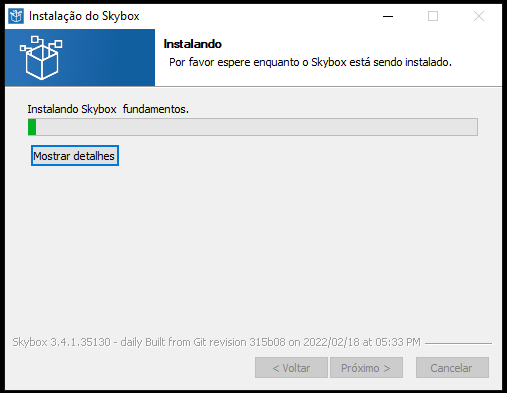Click the "Instalando Skybox fundamentos" status line

tap(108, 109)
